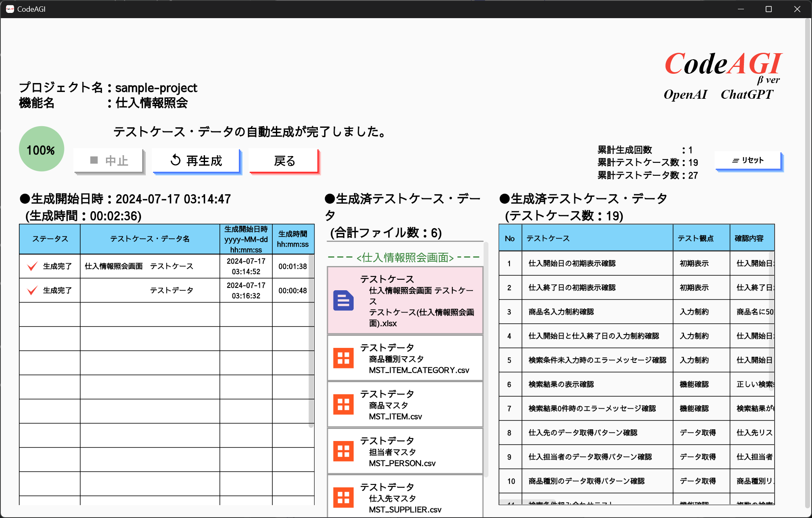
Task: Click the orange grid icon for MST_SUPPLIER.csv
Action: (343, 497)
